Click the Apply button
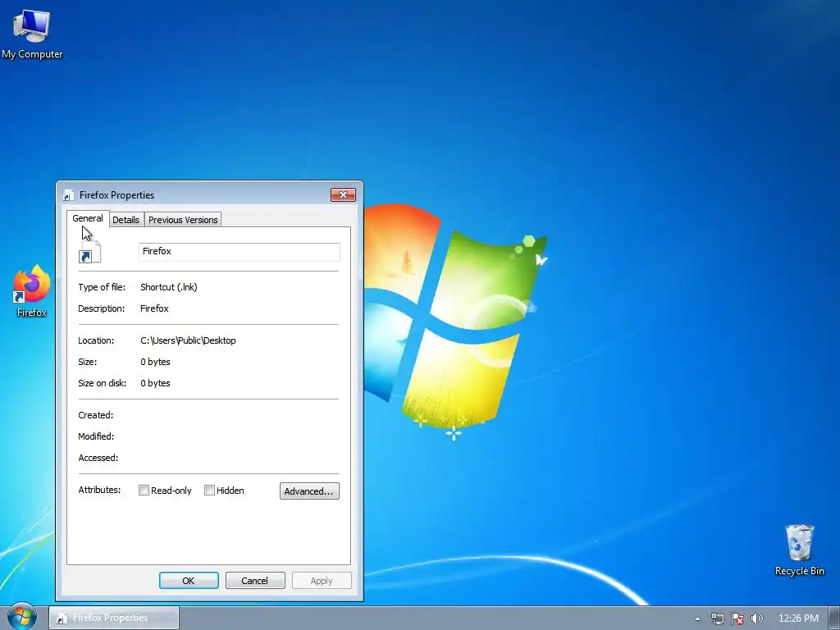 tap(322, 581)
